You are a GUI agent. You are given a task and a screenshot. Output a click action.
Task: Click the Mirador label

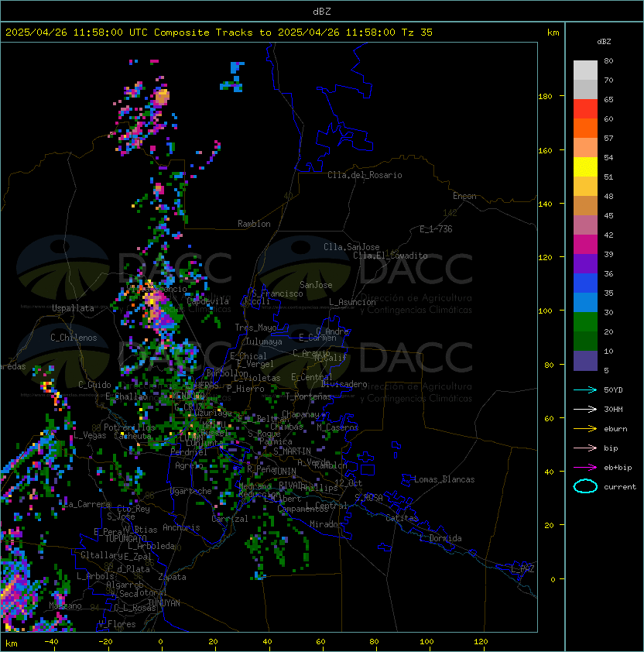326,524
